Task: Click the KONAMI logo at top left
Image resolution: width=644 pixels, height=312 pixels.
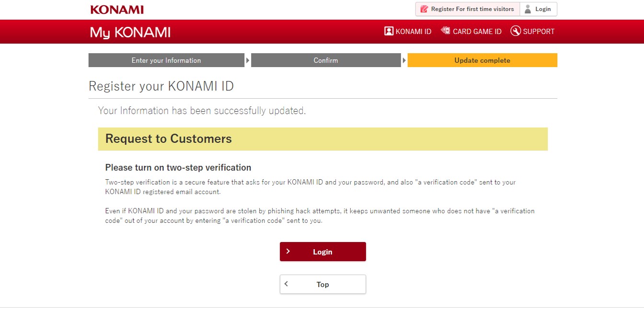Action: pos(117,10)
